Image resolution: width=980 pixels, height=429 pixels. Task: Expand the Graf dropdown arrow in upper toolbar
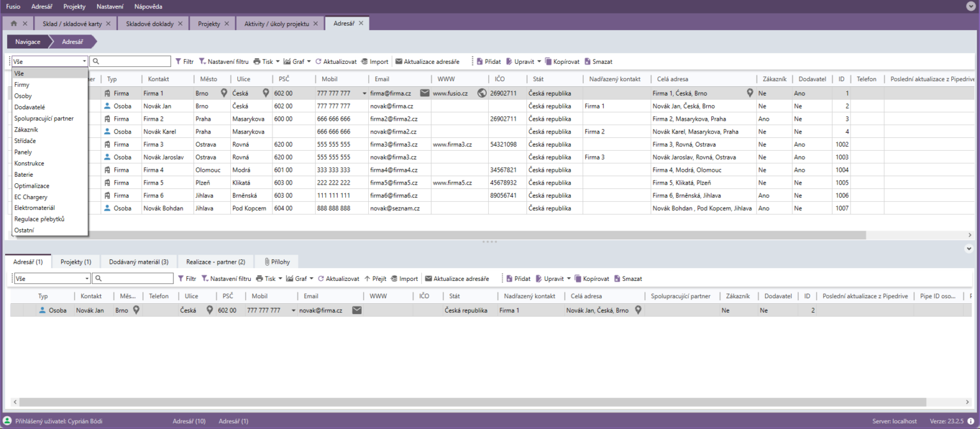309,62
